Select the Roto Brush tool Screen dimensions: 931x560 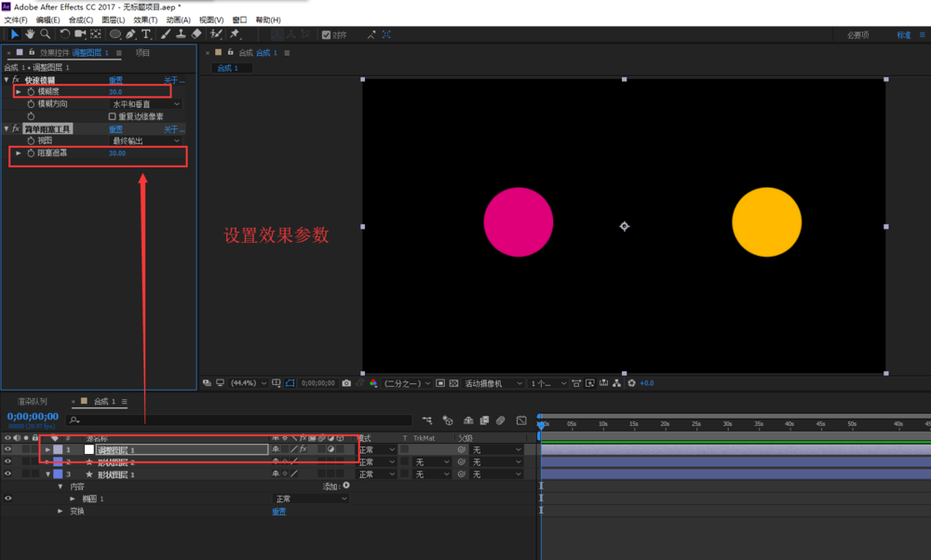(x=216, y=34)
